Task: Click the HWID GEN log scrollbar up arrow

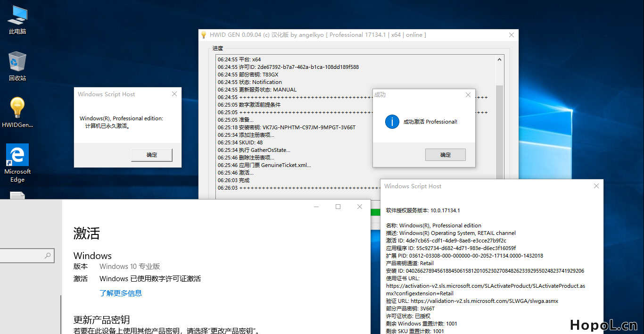Action: [500, 59]
